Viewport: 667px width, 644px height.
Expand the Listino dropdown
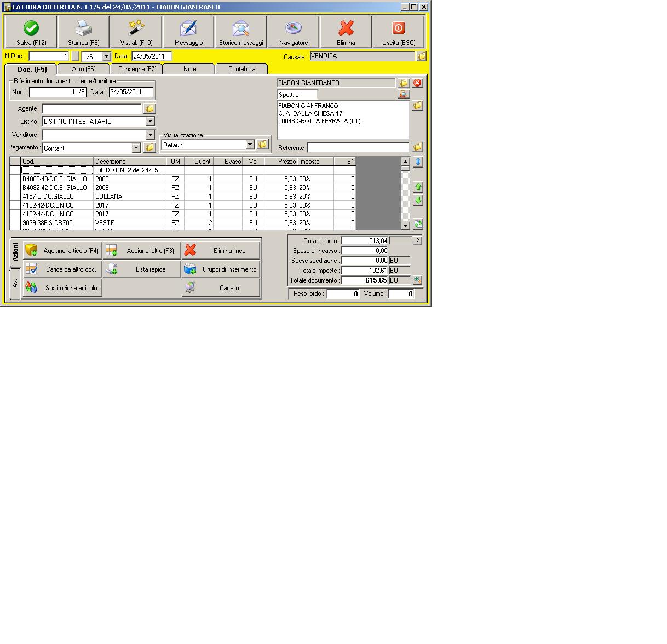[x=150, y=121]
